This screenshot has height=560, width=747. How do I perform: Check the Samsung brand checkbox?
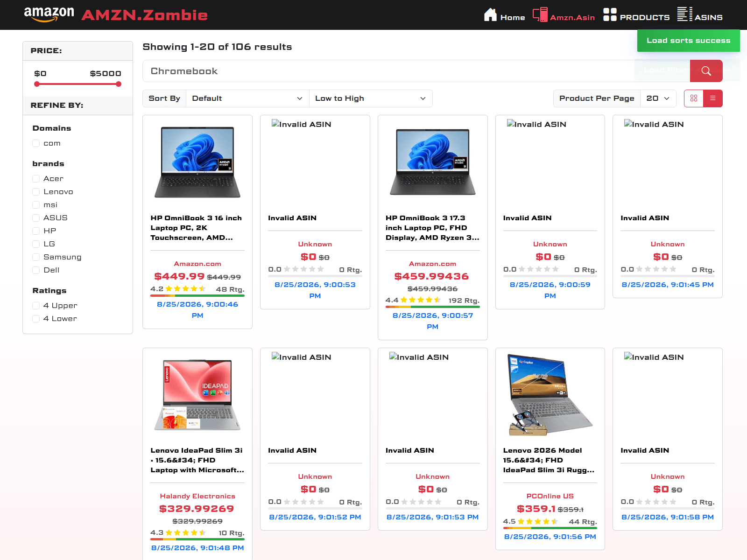point(36,257)
